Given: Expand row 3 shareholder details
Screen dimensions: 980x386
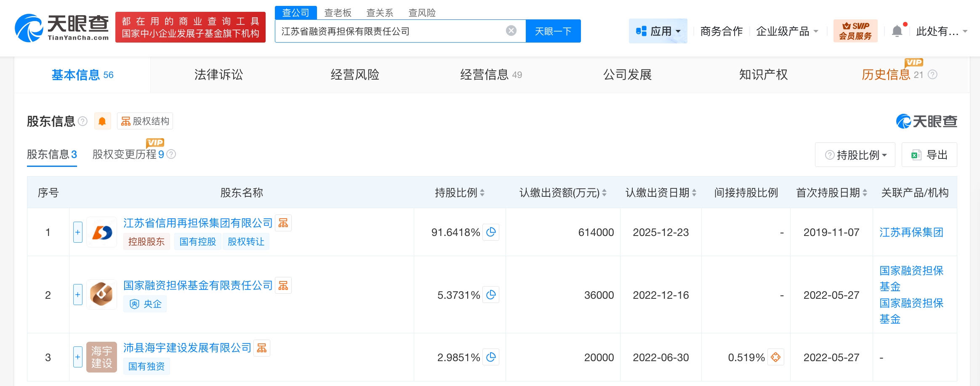Looking at the screenshot, I should [78, 357].
